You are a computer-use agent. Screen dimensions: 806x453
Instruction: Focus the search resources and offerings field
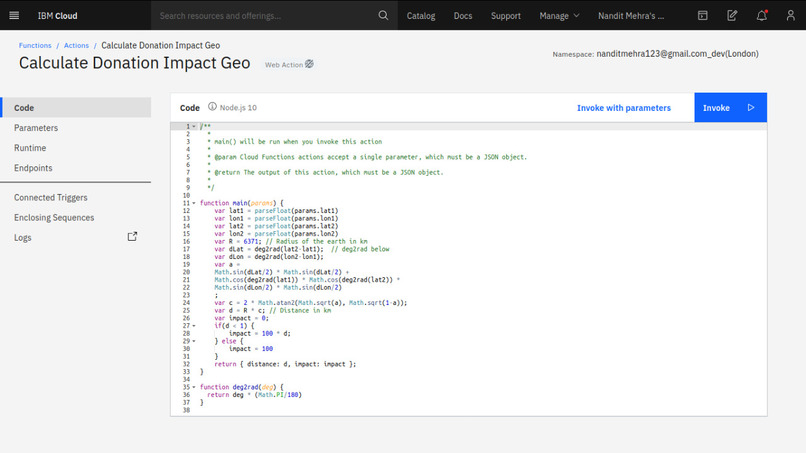[265, 15]
